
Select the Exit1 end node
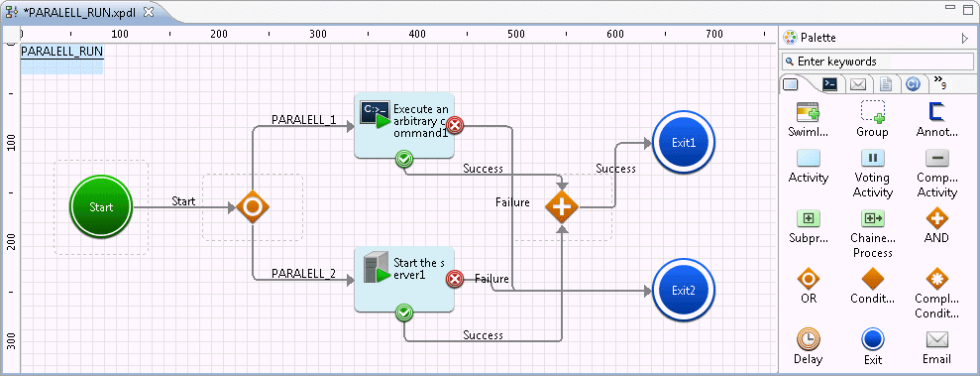click(x=683, y=142)
